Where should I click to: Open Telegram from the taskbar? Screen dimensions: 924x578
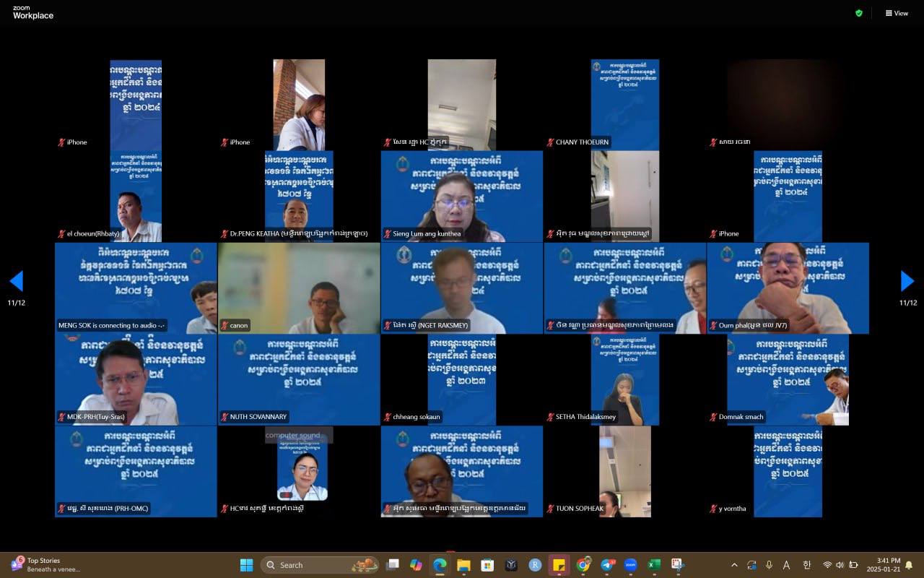coord(606,565)
